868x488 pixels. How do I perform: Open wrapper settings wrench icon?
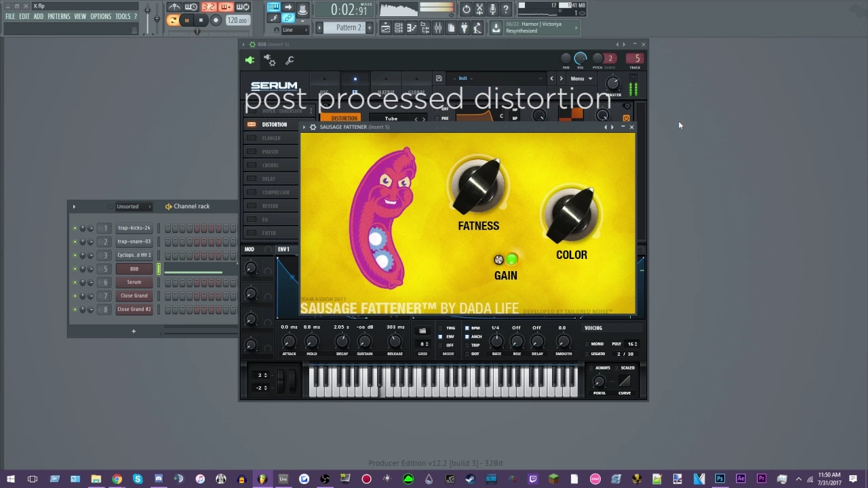290,60
